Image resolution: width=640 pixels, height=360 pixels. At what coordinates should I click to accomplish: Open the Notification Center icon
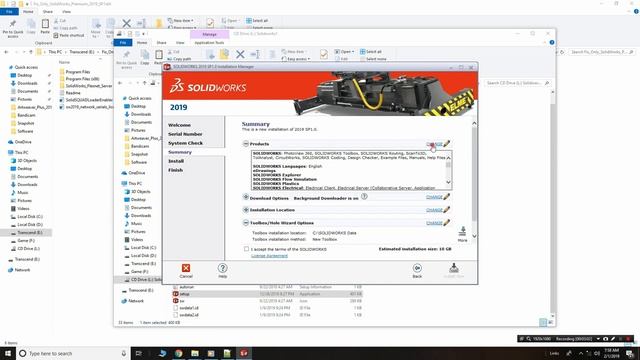630,353
